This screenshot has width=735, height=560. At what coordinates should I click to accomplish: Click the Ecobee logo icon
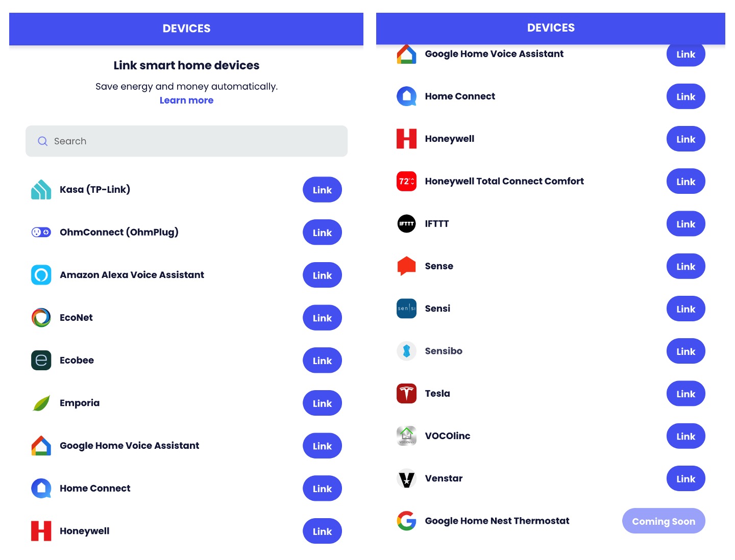click(x=41, y=360)
